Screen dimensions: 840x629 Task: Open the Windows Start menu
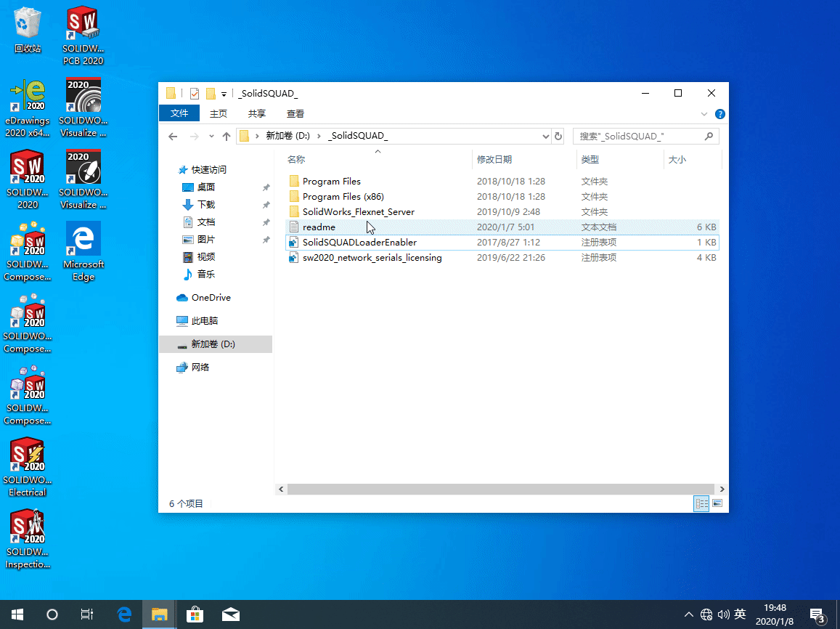click(x=17, y=614)
